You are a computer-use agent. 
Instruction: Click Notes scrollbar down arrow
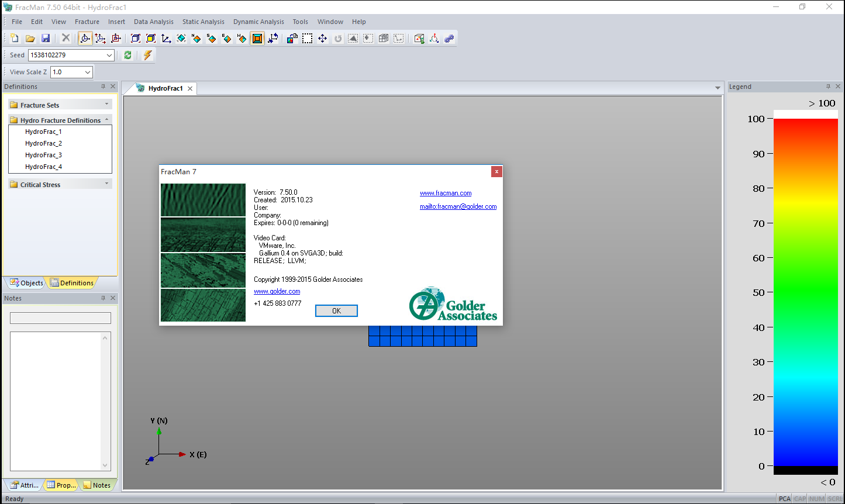click(x=105, y=465)
